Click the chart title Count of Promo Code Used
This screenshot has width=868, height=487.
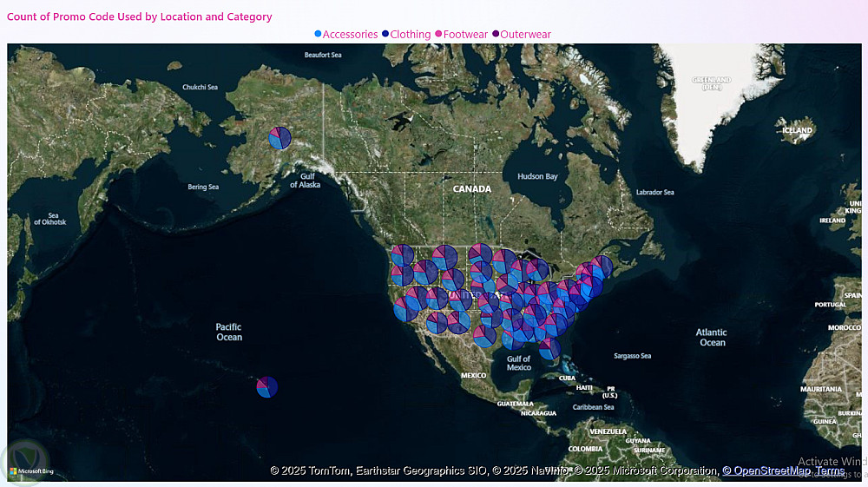pyautogui.click(x=140, y=16)
